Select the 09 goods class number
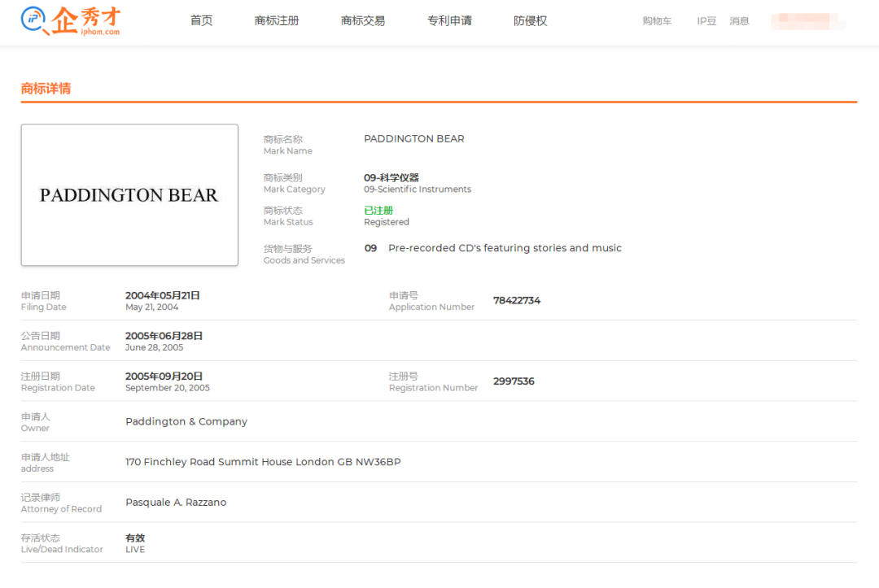Viewport: 879px width, 588px height. [370, 248]
